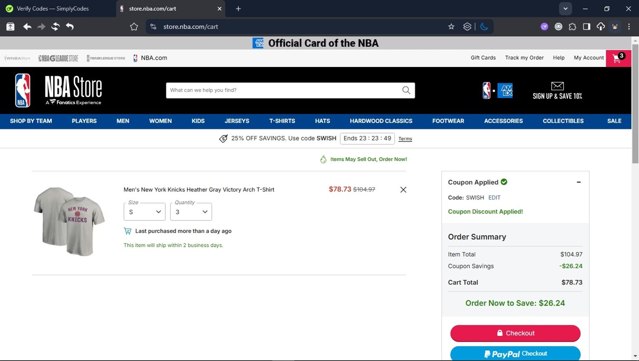Click the red Checkout button
Screen dimensions: 639x361
coord(515,333)
